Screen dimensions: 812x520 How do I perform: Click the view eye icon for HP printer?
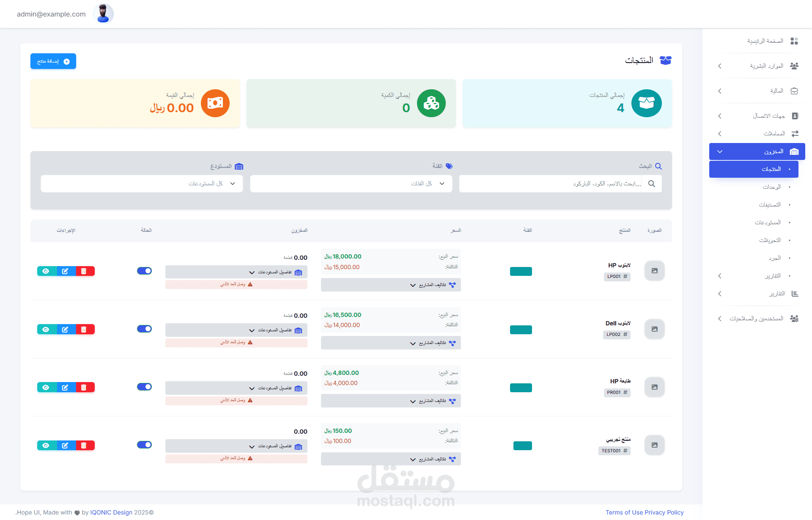[x=46, y=388]
